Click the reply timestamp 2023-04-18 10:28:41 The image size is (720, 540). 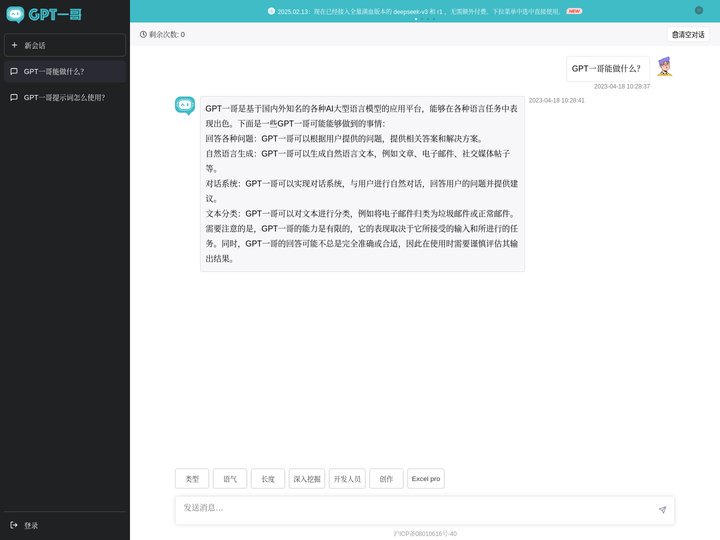(557, 100)
